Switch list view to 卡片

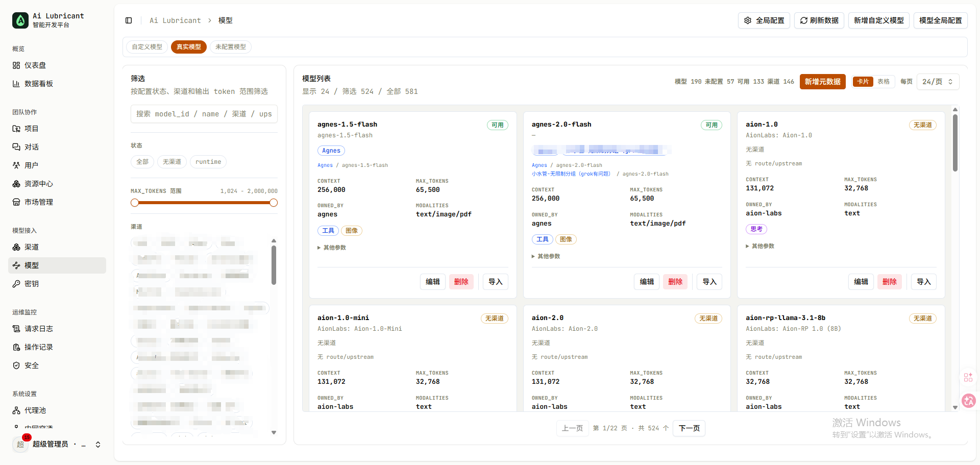[863, 82]
